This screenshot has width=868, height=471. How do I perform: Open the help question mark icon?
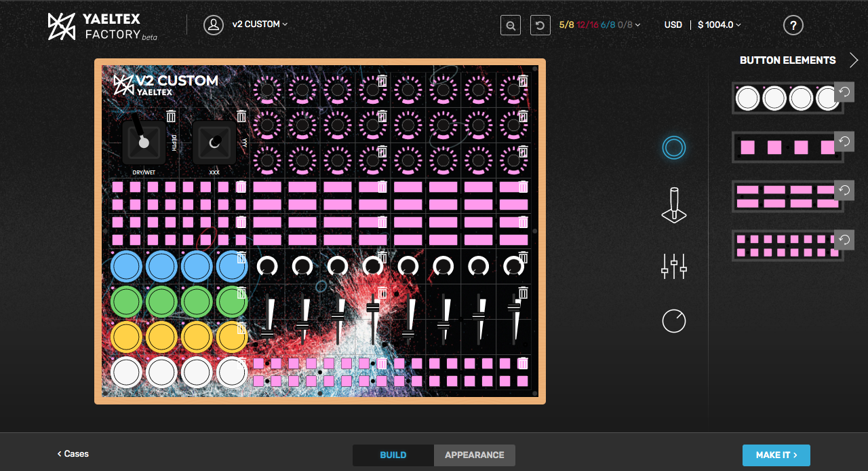tap(793, 25)
